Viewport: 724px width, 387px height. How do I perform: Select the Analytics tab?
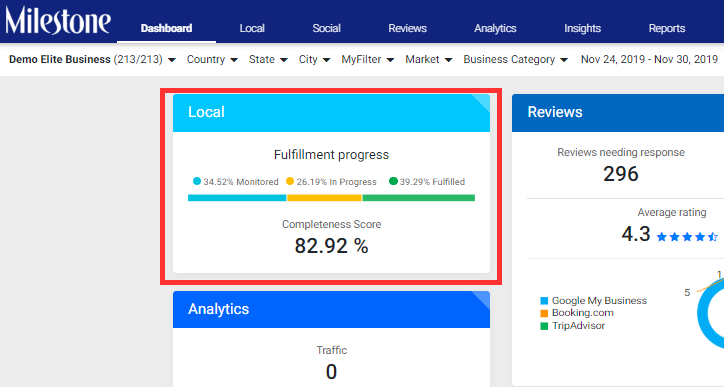click(x=495, y=28)
